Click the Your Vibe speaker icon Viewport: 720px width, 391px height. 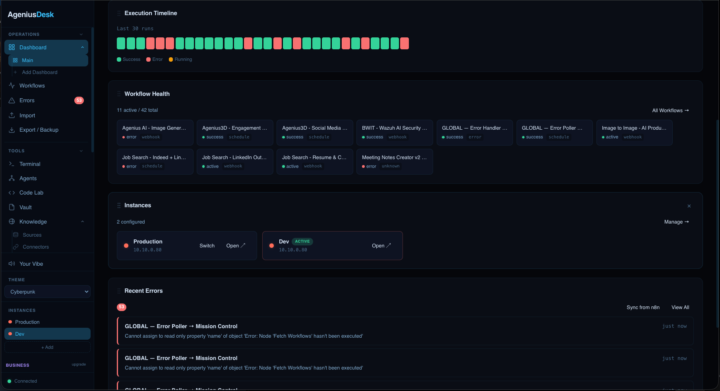coord(12,264)
